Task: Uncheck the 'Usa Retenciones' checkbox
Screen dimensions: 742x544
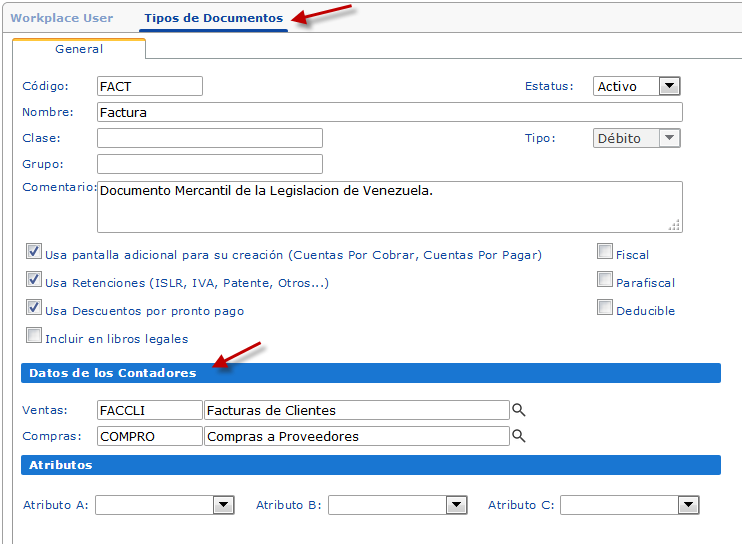Action: (34, 280)
